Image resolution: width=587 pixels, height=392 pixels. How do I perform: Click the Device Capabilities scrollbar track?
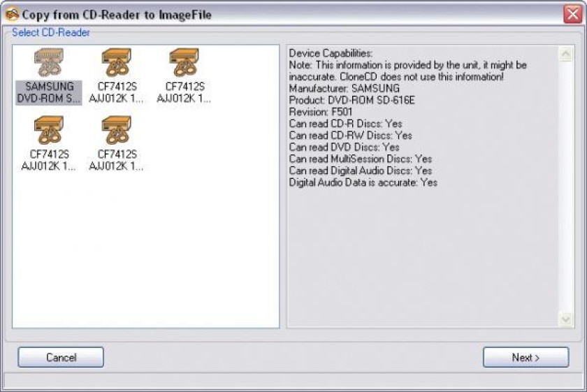pos(565,187)
